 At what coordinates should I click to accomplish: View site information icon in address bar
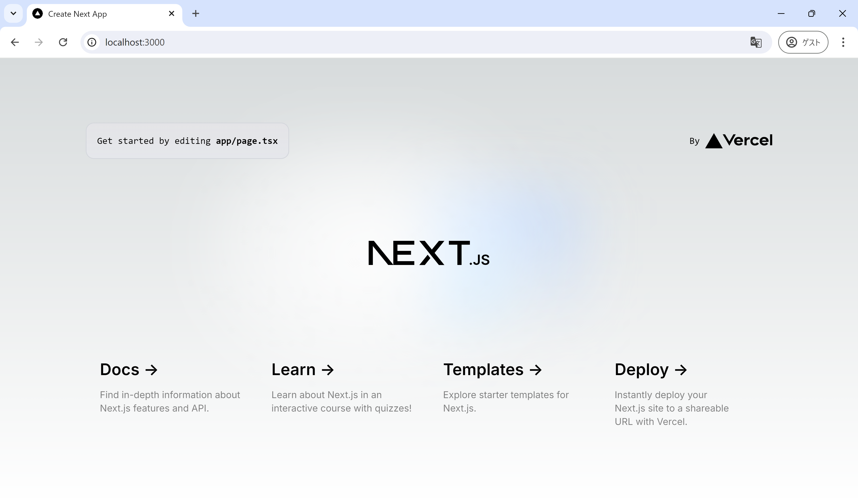pos(92,42)
